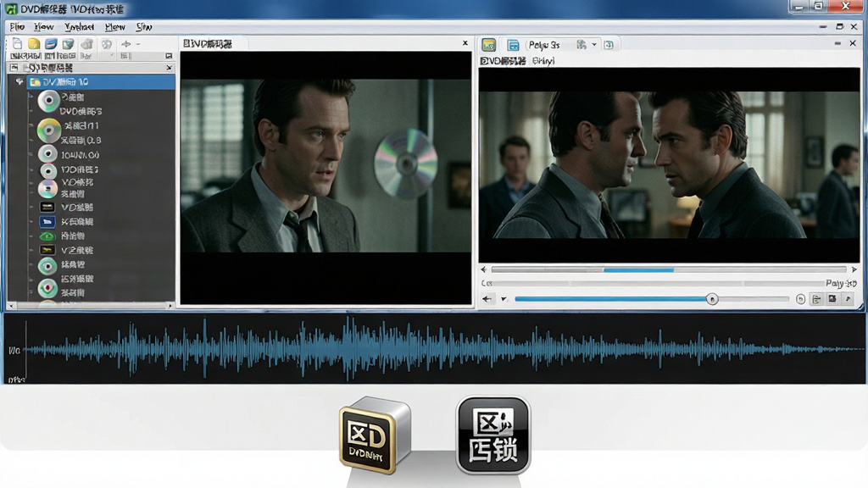Click the export clip icon button
The width and height of the screenshot is (868, 488).
816,299
